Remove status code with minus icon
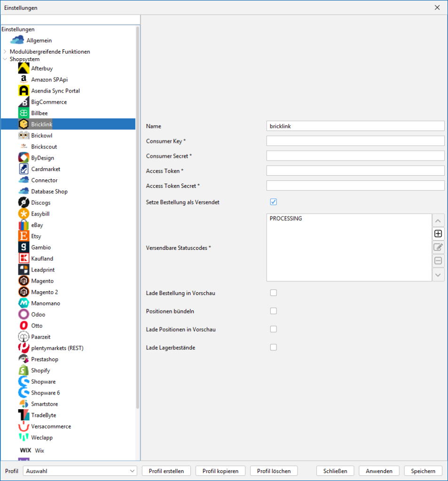The image size is (448, 481). point(438,261)
